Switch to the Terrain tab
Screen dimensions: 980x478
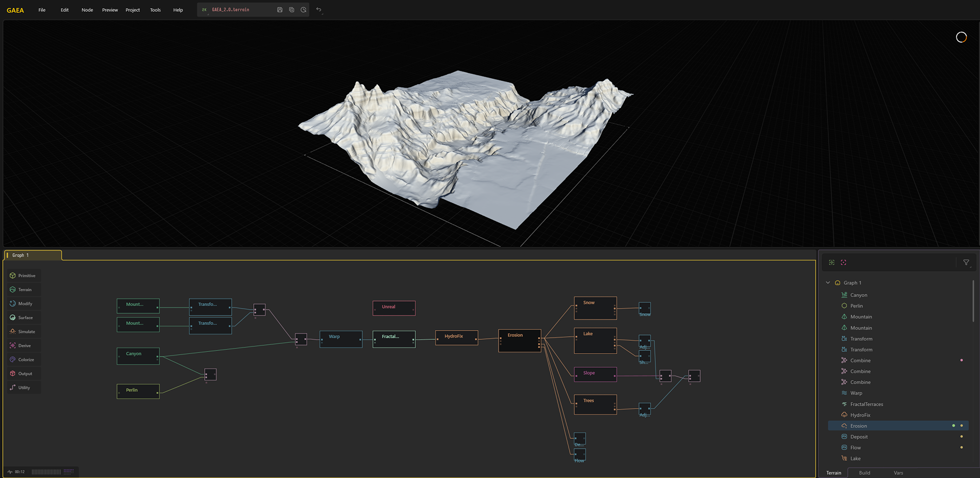(x=834, y=473)
